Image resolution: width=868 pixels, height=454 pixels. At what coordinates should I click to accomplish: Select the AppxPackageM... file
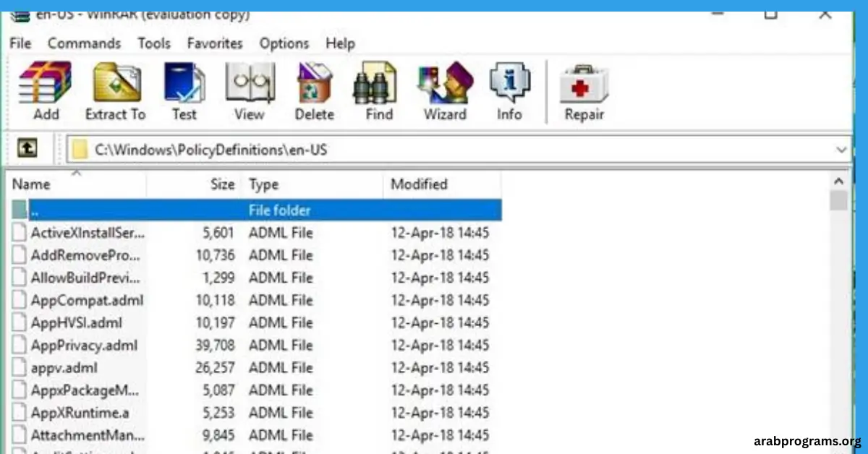[x=85, y=390]
